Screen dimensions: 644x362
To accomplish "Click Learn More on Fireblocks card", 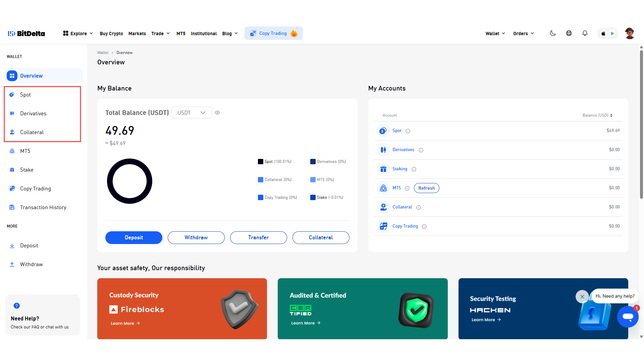I will (125, 323).
